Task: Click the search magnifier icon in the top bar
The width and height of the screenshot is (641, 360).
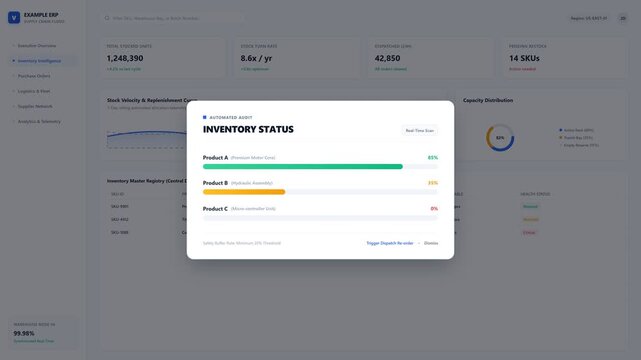Action: (x=107, y=18)
